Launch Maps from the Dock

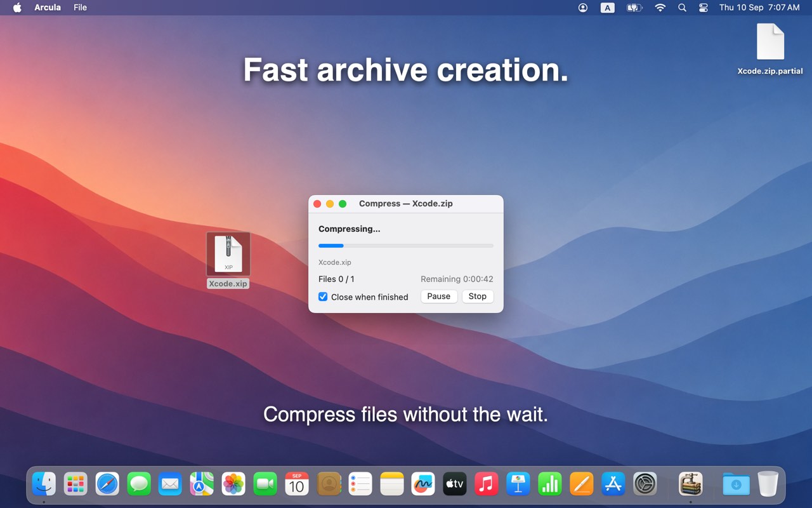pos(202,485)
